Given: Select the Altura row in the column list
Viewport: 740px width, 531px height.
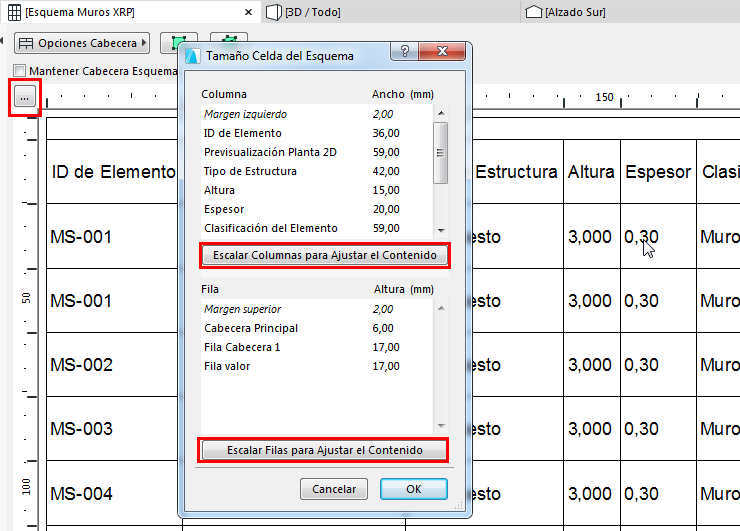Looking at the screenshot, I should (x=317, y=190).
